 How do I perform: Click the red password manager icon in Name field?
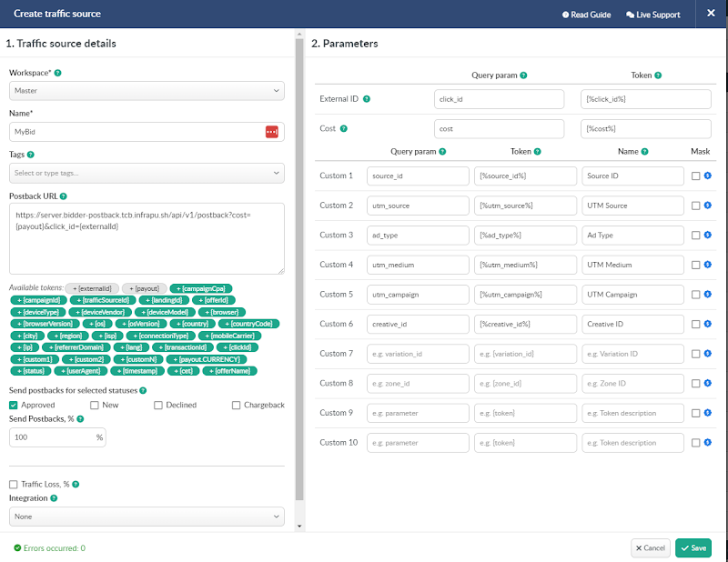pos(271,132)
